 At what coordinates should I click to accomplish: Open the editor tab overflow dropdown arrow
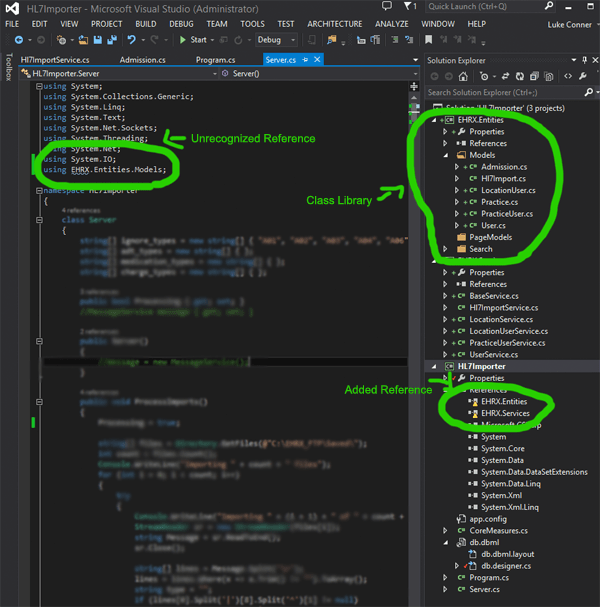(415, 60)
